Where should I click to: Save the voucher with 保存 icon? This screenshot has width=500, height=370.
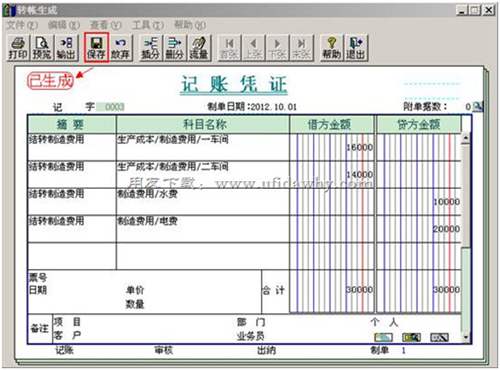tap(96, 48)
